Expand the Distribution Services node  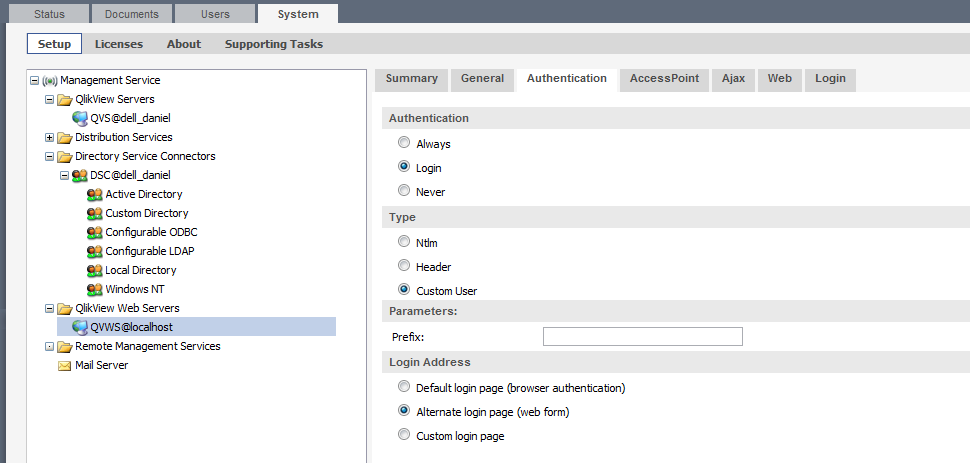(x=49, y=137)
